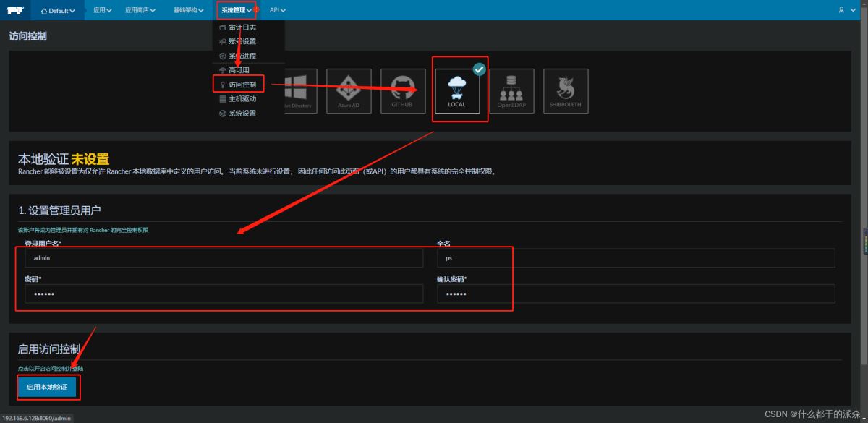Click the 启用本地验证 button
The height and width of the screenshot is (423, 868).
(x=47, y=388)
